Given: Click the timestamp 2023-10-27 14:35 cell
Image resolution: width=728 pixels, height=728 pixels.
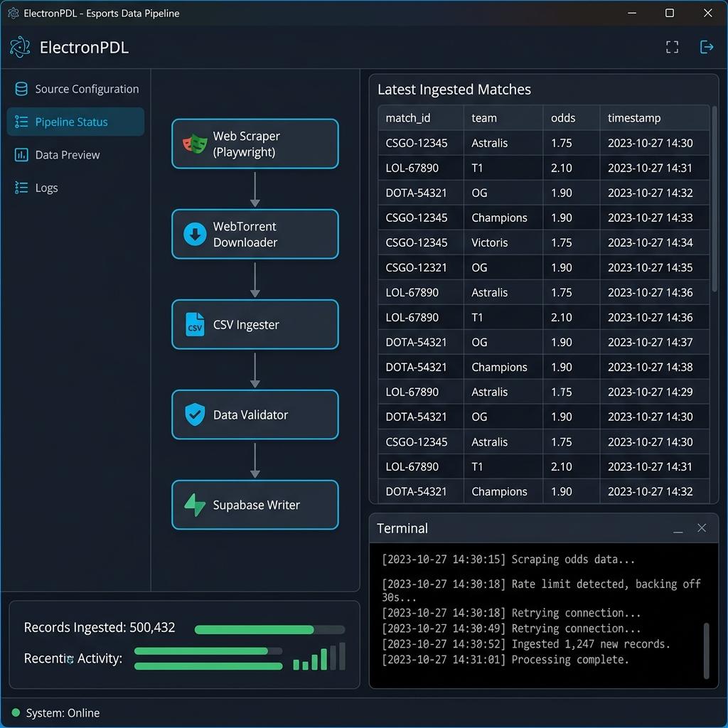Looking at the screenshot, I should (x=655, y=267).
